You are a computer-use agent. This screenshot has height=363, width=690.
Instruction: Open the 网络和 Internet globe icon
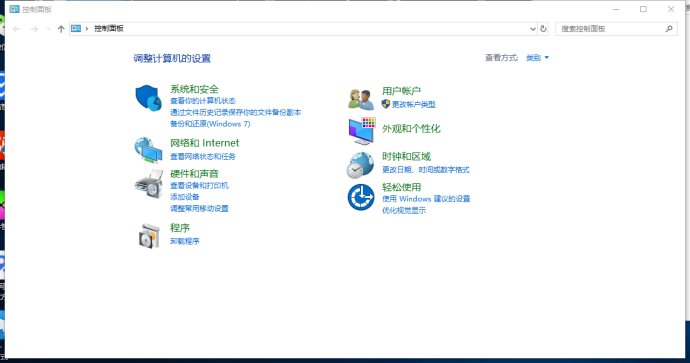tap(148, 150)
